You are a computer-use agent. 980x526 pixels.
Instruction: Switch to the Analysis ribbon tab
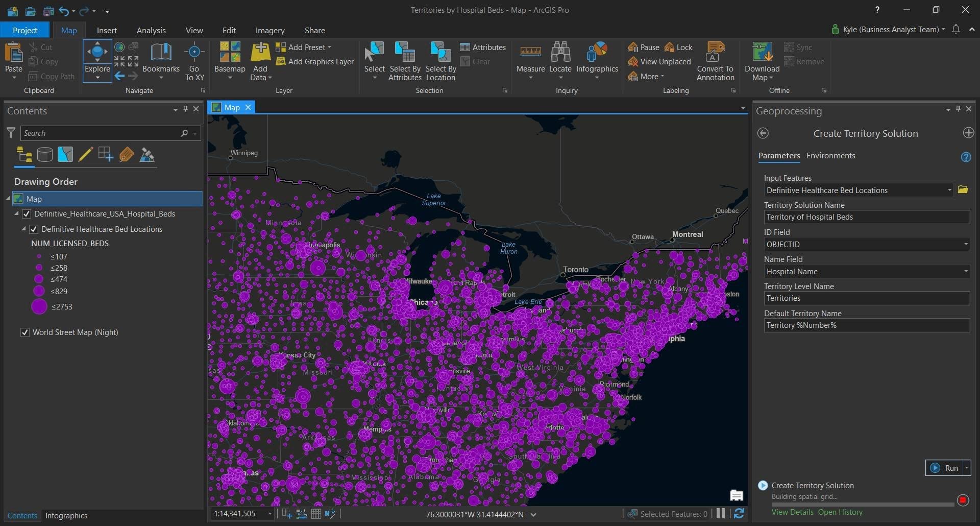coord(151,31)
